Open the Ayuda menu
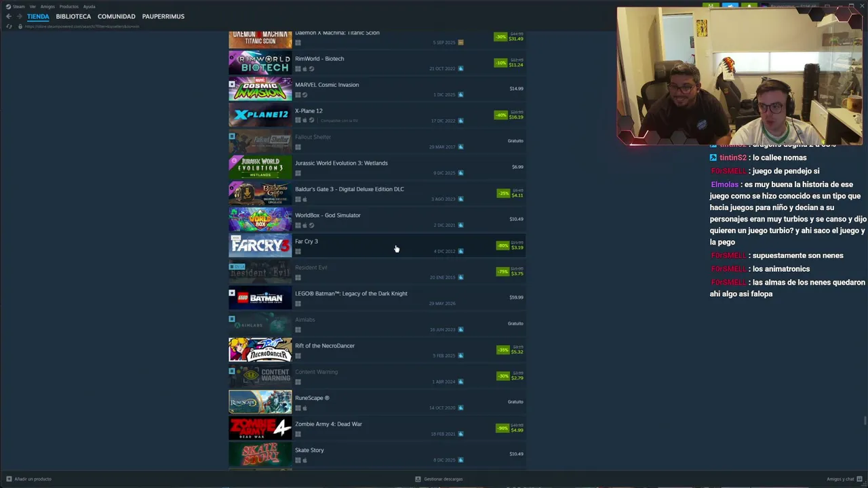The width and height of the screenshot is (868, 488). (x=89, y=7)
